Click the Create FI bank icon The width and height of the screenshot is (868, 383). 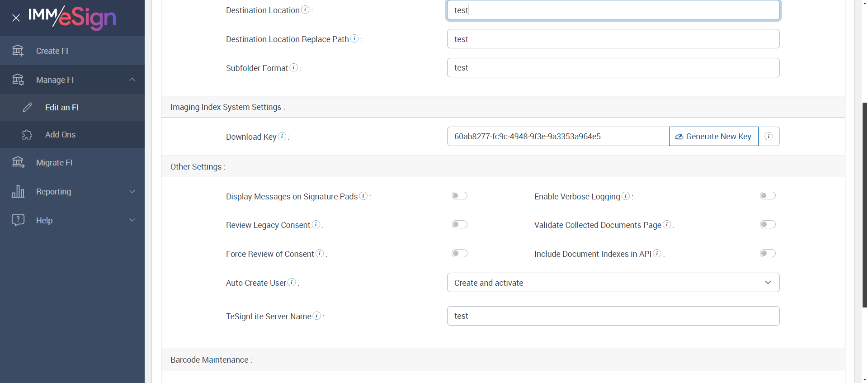coord(18,51)
